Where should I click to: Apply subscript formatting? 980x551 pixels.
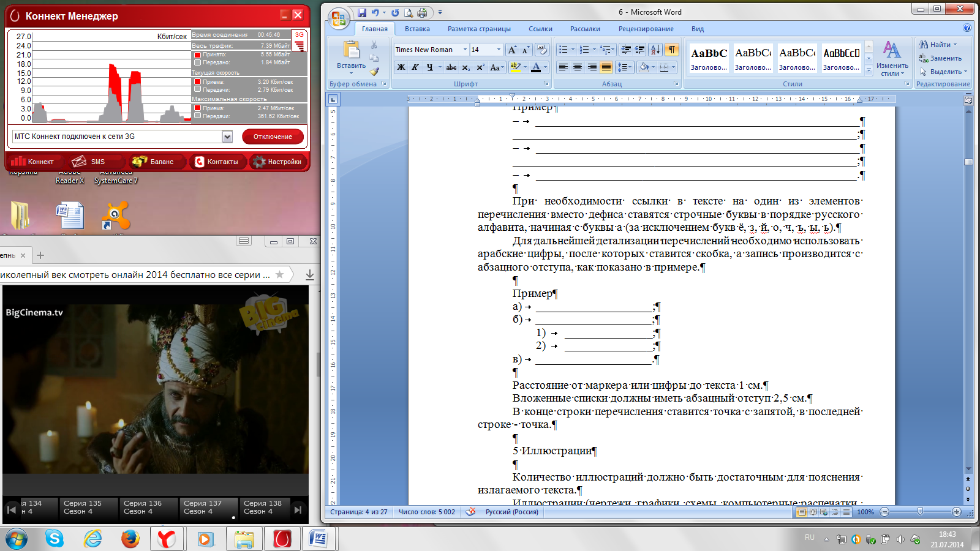pyautogui.click(x=466, y=67)
